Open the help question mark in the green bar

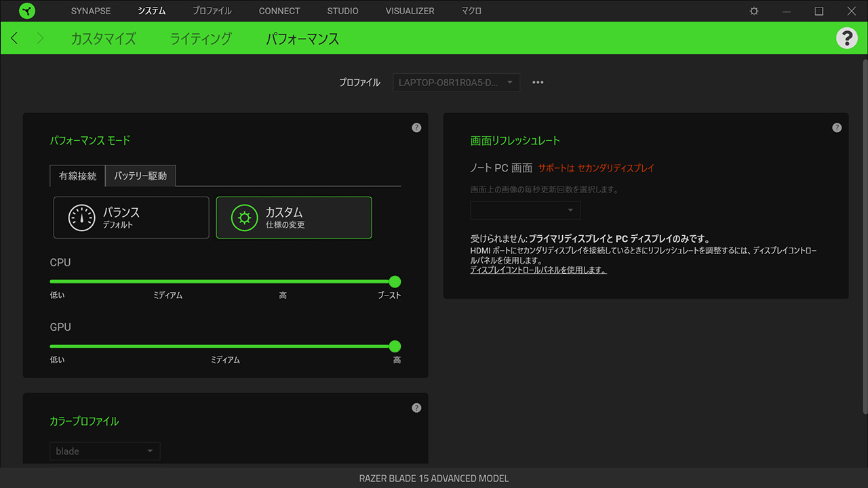click(x=846, y=38)
